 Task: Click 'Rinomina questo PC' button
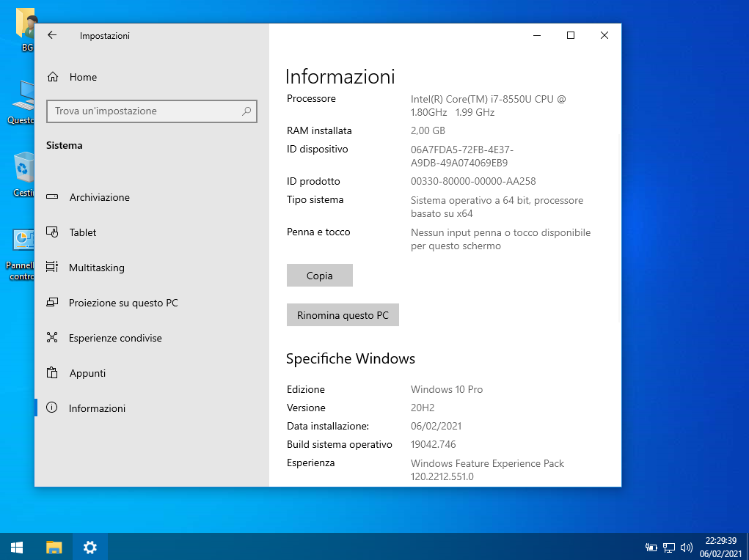point(343,315)
